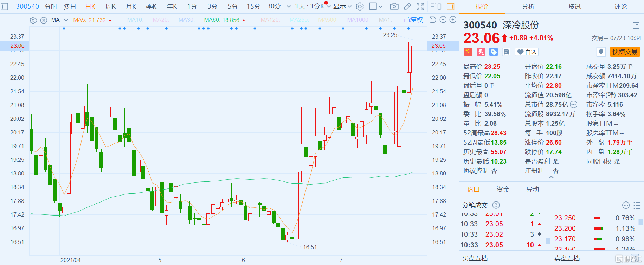This screenshot has height=265, width=644.
Task: Open 总市值 more info ellipsis icon
Action: (573, 105)
